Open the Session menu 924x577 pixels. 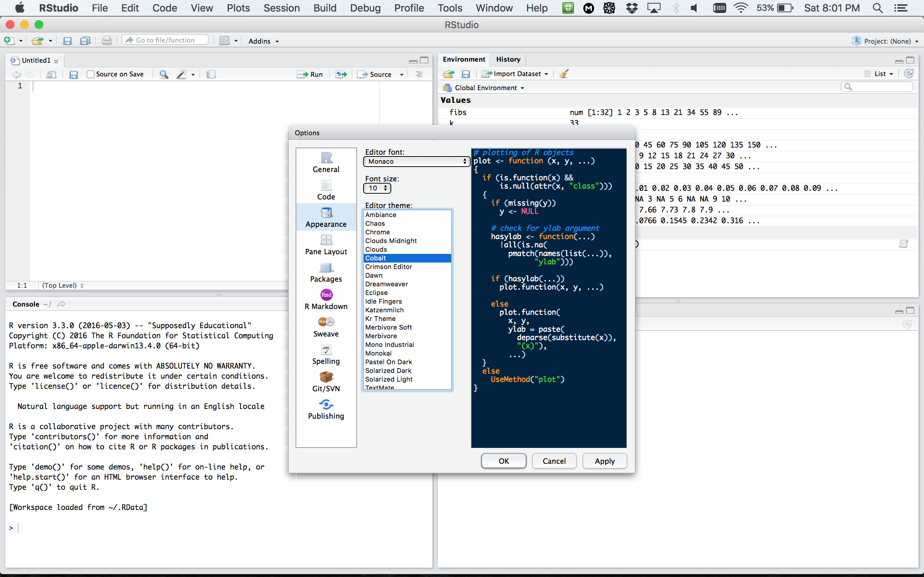coord(282,8)
